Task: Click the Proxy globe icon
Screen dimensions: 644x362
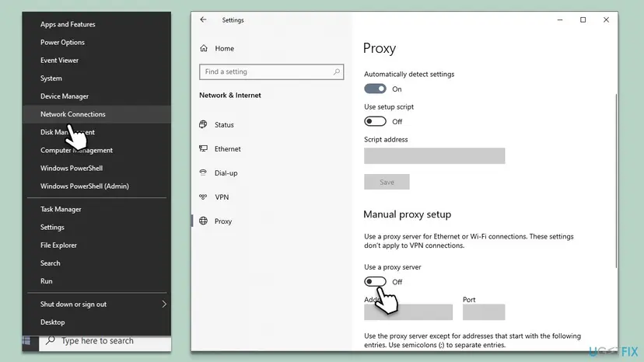Action: [203, 221]
